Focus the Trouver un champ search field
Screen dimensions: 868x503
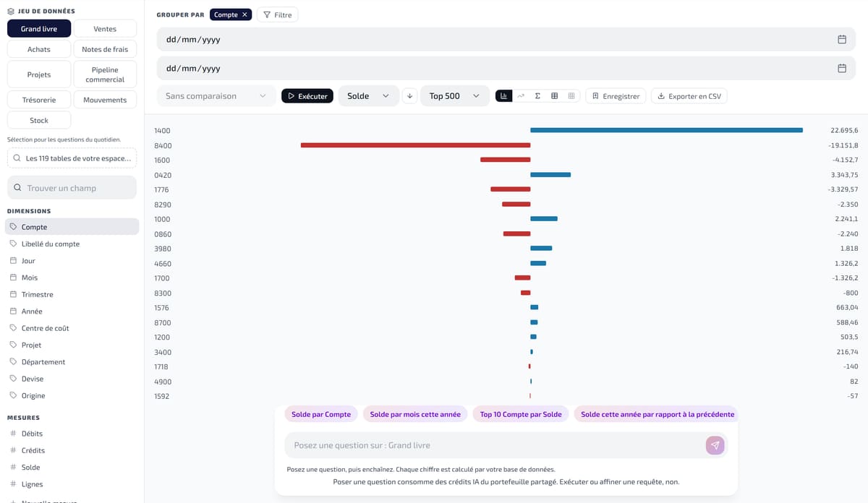pyautogui.click(x=72, y=188)
